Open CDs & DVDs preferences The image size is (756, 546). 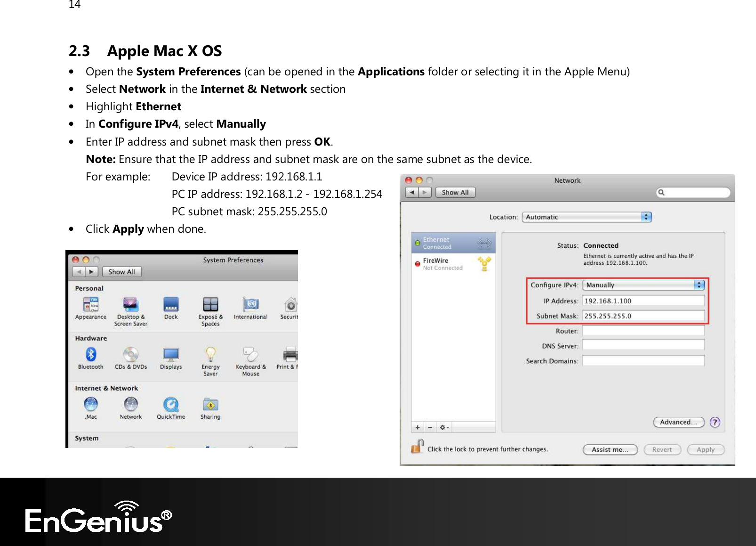click(131, 359)
